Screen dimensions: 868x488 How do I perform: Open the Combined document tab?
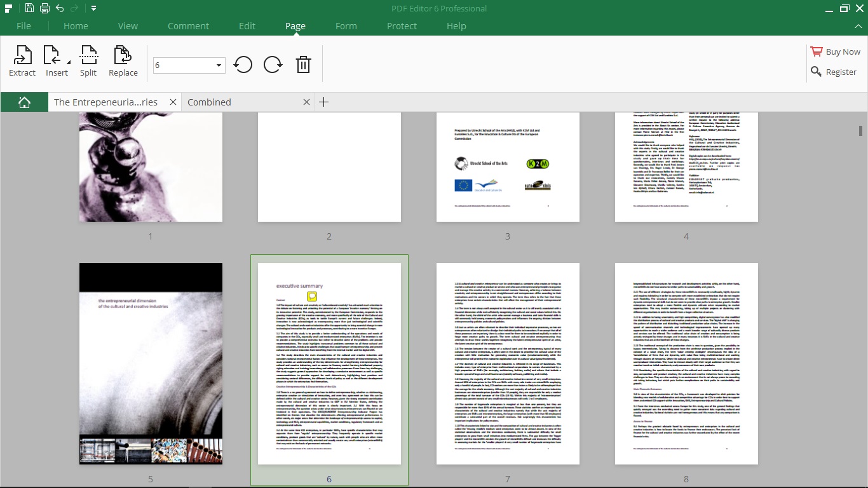[210, 102]
